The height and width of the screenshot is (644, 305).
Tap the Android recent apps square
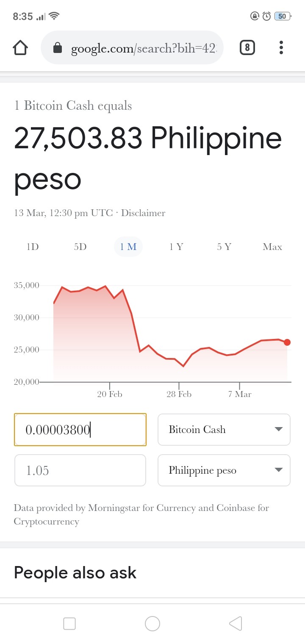pyautogui.click(x=69, y=623)
